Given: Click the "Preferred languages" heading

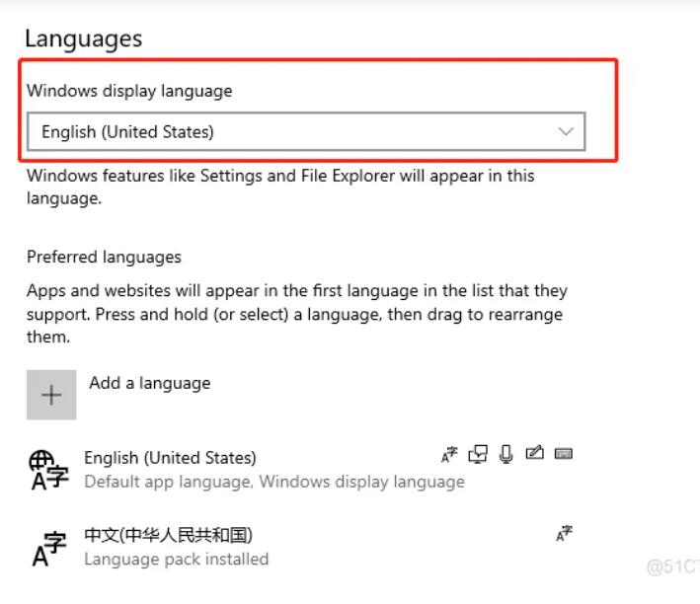Looking at the screenshot, I should (104, 257).
